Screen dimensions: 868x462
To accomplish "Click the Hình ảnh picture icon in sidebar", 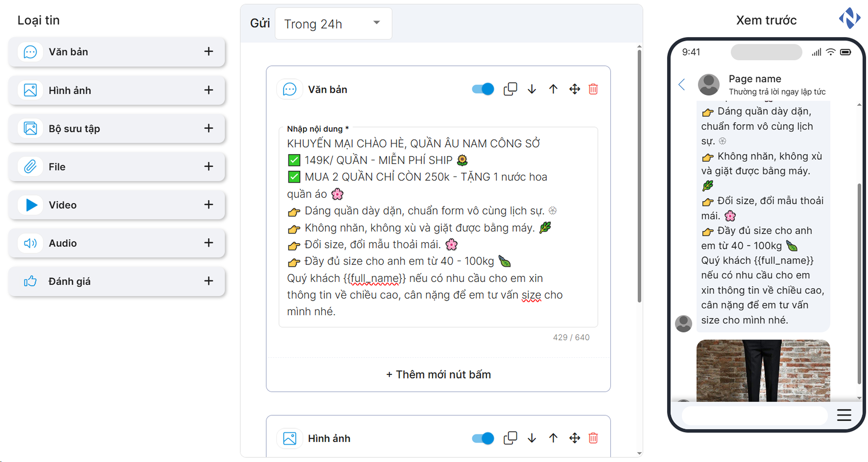I will click(x=30, y=90).
